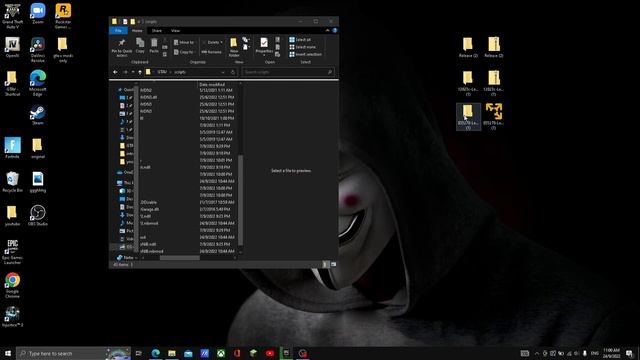The width and height of the screenshot is (640, 360).
Task: Switch to the Share ribbon tab
Action: (x=157, y=31)
